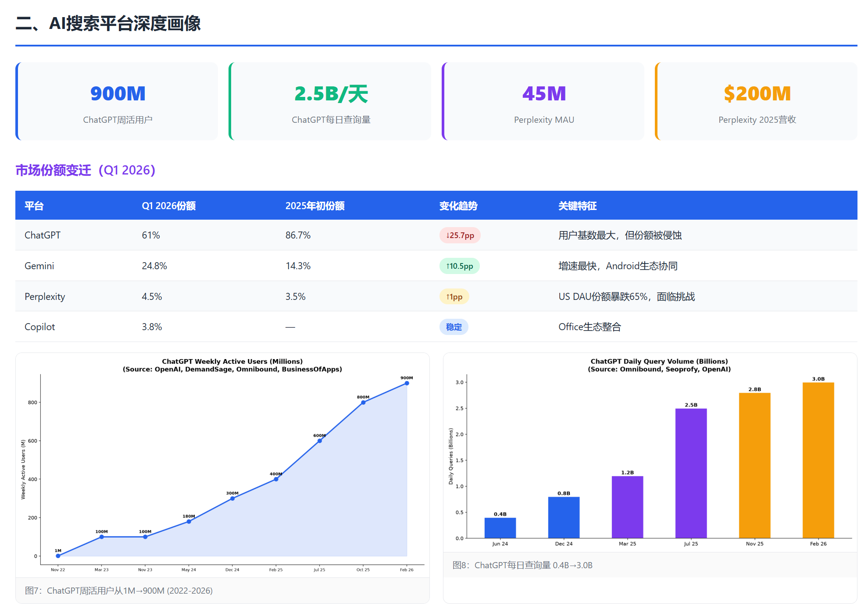Click the 45M Perplexity MAU card
The width and height of the screenshot is (868, 609).
click(x=543, y=101)
